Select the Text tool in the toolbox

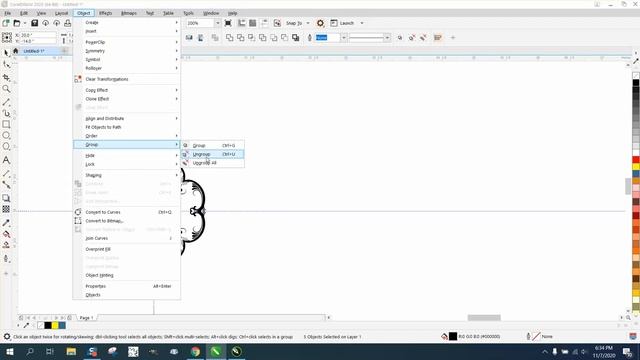point(6,160)
